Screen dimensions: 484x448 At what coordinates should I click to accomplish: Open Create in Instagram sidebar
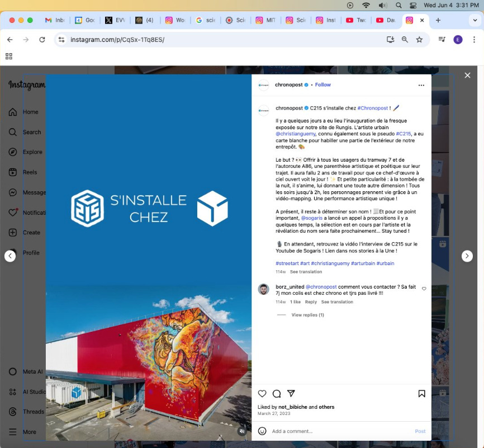pos(25,233)
